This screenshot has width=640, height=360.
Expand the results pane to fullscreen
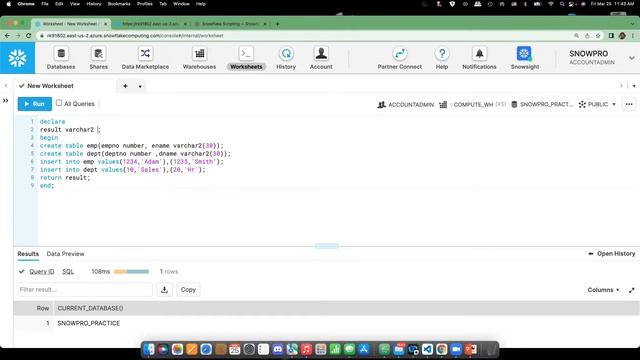point(631,290)
